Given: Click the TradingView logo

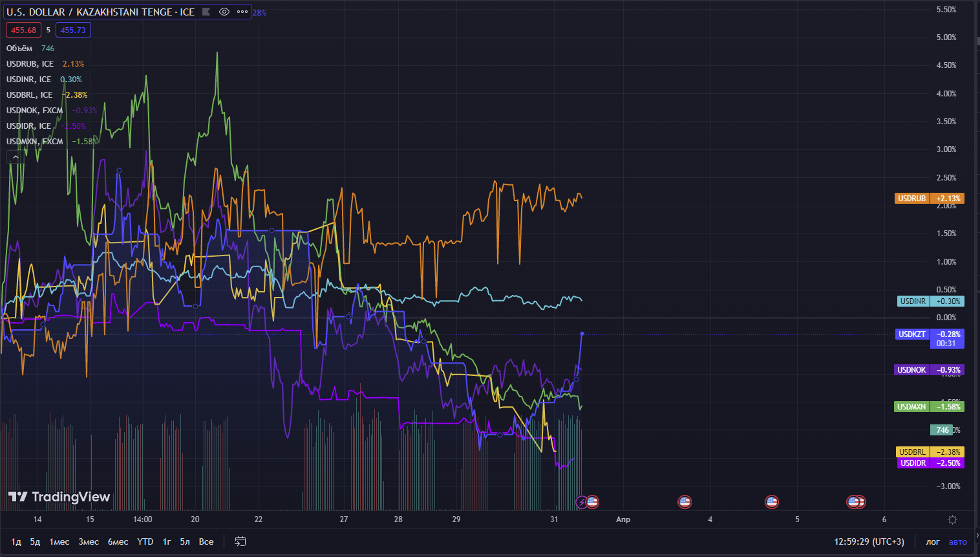Looking at the screenshot, I should [59, 497].
